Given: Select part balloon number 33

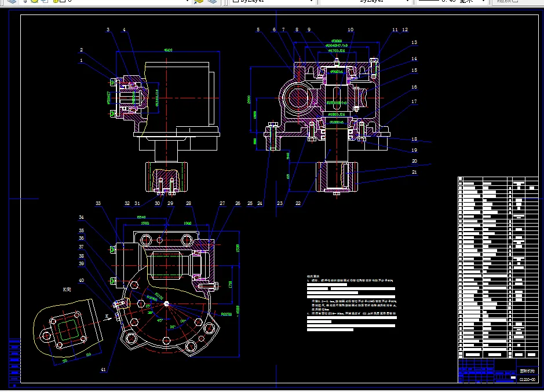Looking at the screenshot, I should pos(98,203).
